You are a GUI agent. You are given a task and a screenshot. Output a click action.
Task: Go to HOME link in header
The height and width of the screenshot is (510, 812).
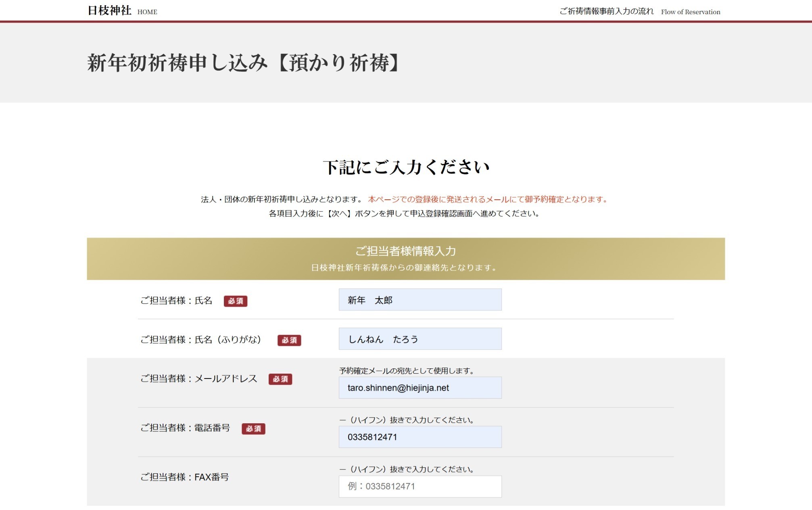point(147,12)
